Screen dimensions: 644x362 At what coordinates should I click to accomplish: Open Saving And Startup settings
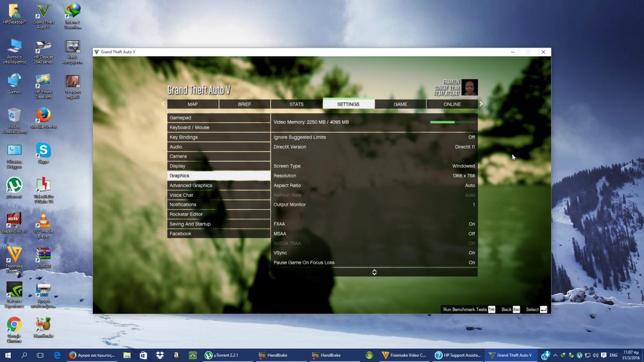pos(218,224)
